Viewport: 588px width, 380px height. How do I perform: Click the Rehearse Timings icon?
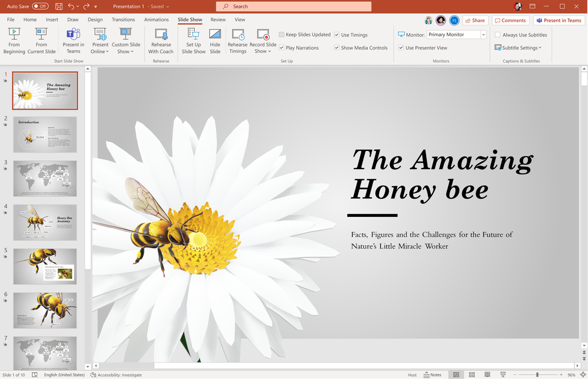pos(238,41)
